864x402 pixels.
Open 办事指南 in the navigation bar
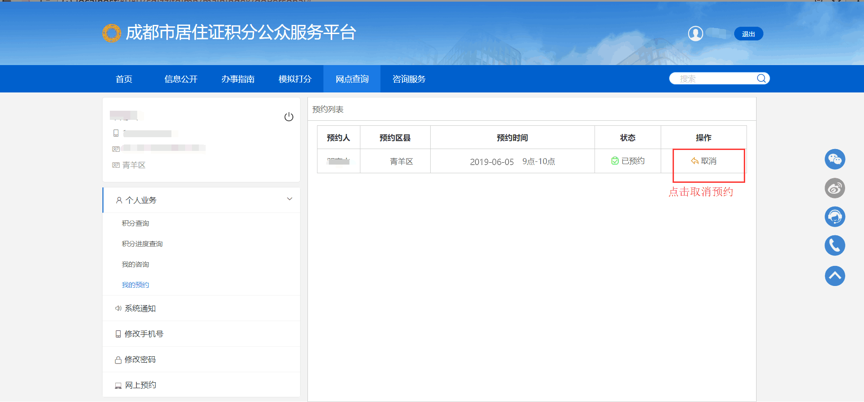coord(238,79)
